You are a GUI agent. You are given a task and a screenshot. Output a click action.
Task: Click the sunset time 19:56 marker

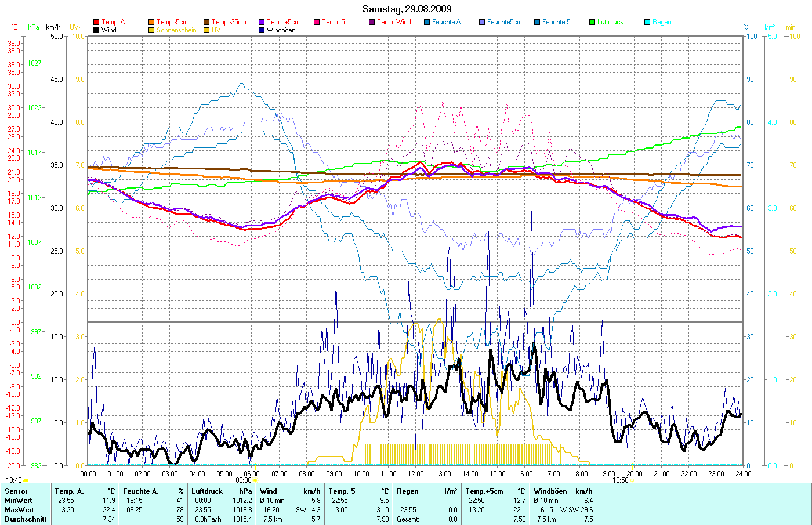(621, 480)
